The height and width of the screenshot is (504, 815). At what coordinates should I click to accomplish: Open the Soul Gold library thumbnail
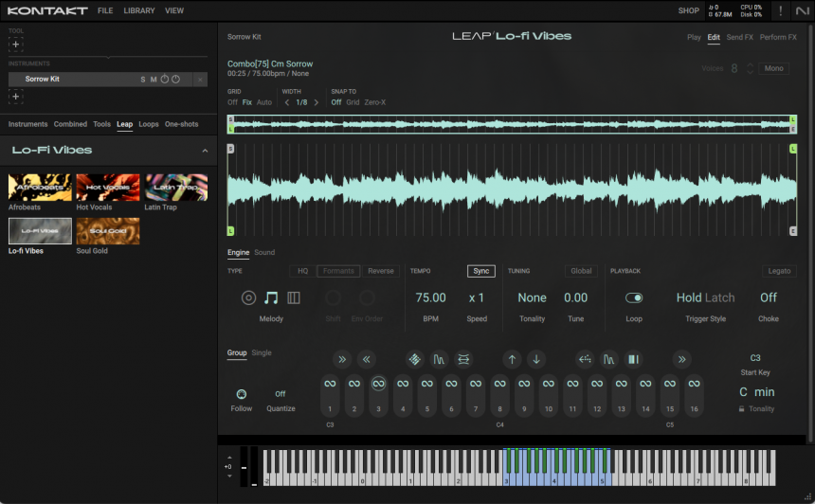[x=108, y=231]
